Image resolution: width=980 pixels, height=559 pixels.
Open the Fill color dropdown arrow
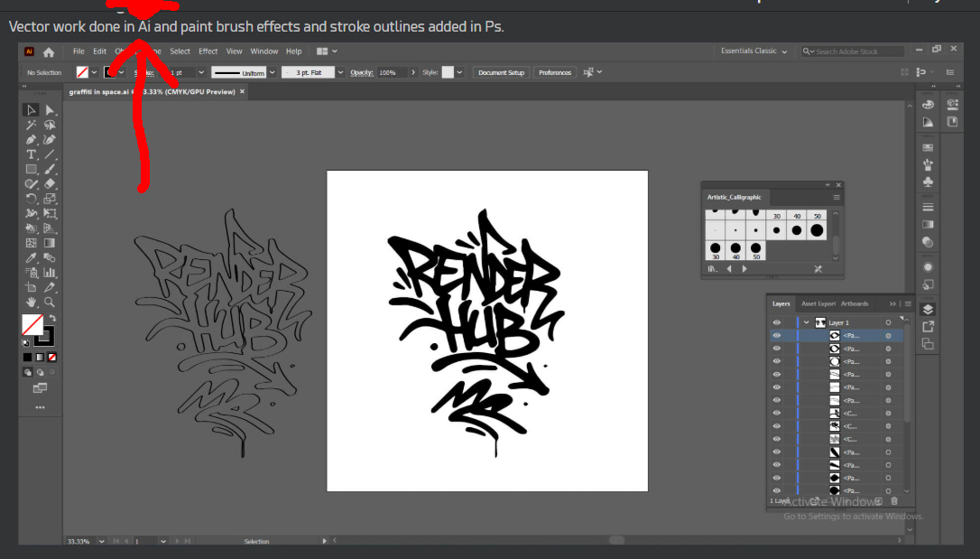pos(94,72)
